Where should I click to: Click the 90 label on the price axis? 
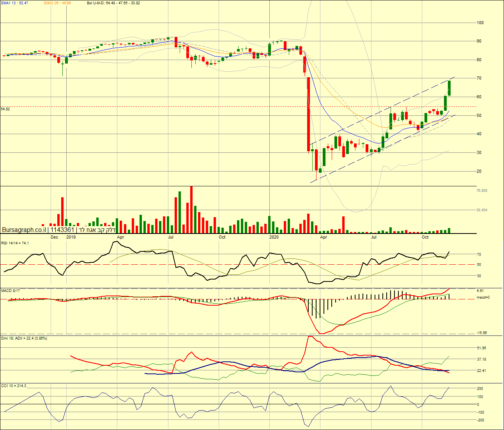point(479,41)
